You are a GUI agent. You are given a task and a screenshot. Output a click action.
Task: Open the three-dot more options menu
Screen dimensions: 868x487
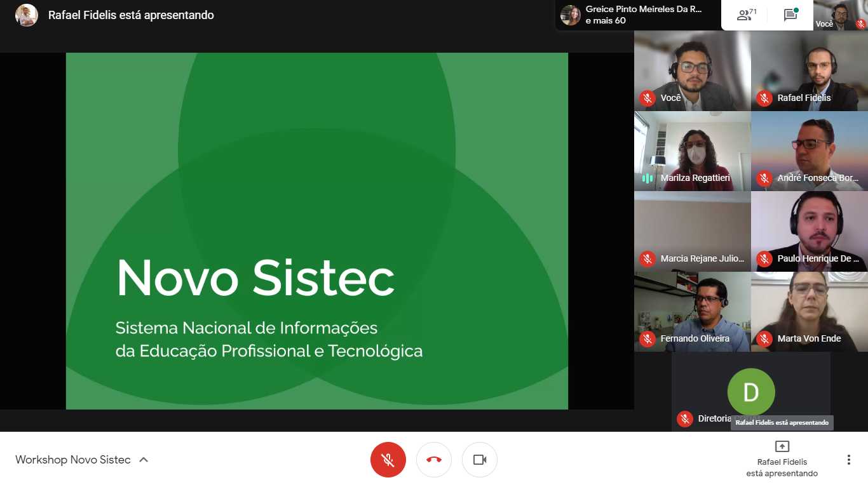848,460
